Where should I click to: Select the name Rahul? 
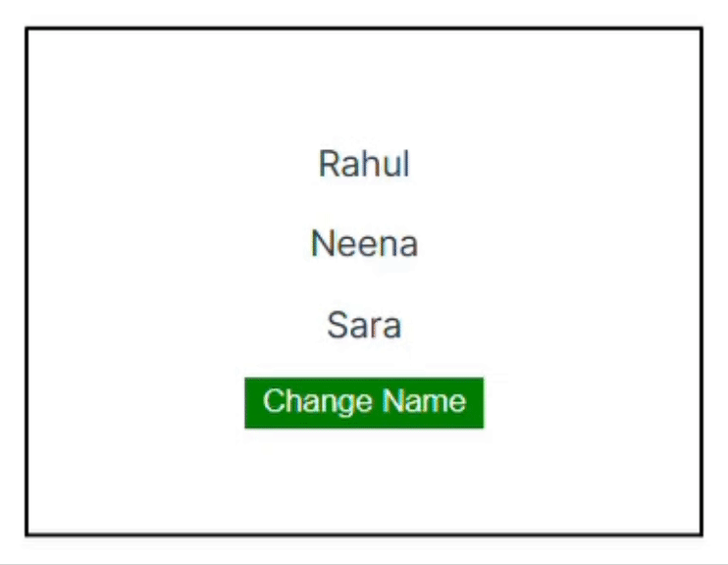click(x=364, y=164)
